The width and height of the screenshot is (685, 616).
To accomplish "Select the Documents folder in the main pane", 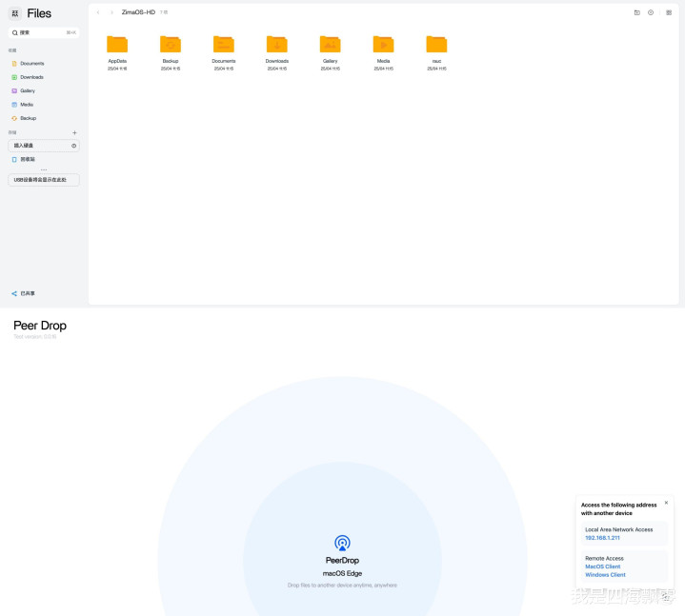I will [x=224, y=52].
